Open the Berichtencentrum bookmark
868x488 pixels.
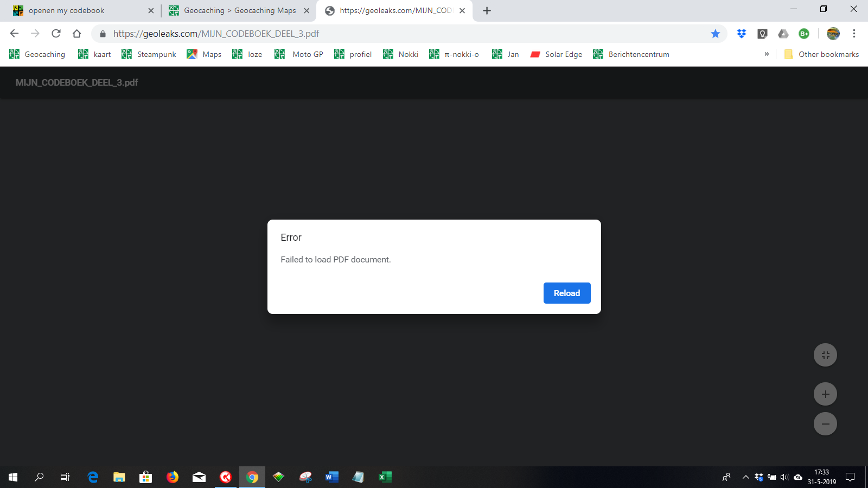[x=631, y=54]
